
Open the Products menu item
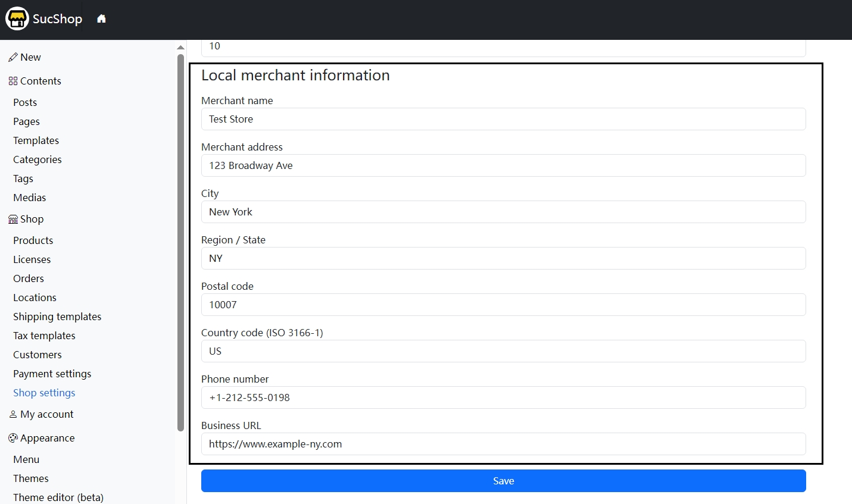[x=33, y=240]
